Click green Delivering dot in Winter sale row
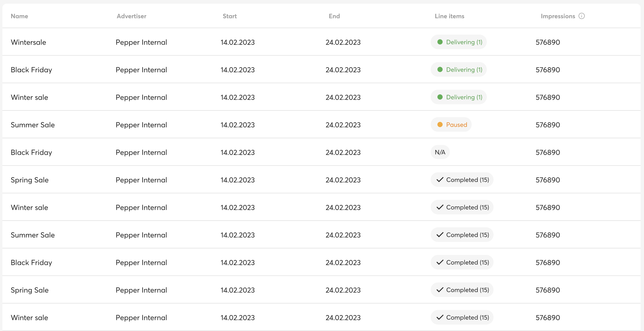Image resolution: width=644 pixels, height=331 pixels. tap(440, 97)
